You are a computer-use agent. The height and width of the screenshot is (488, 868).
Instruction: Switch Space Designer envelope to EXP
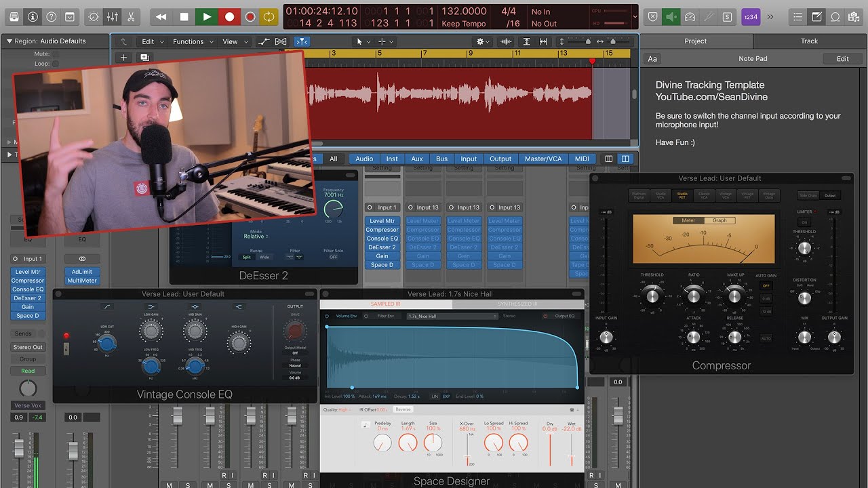tap(446, 396)
